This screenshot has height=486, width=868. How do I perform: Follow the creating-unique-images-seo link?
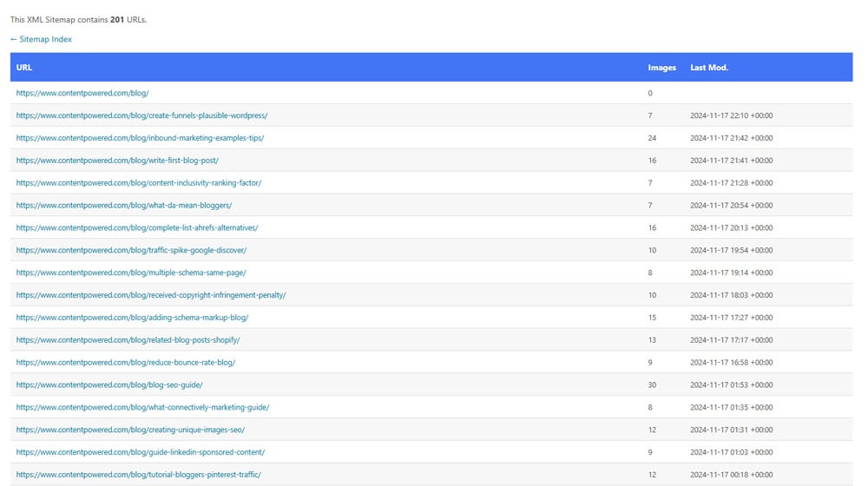131,430
